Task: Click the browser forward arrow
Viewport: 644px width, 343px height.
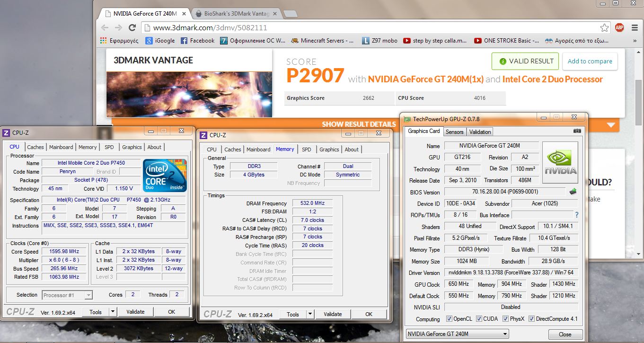Action: tap(119, 27)
